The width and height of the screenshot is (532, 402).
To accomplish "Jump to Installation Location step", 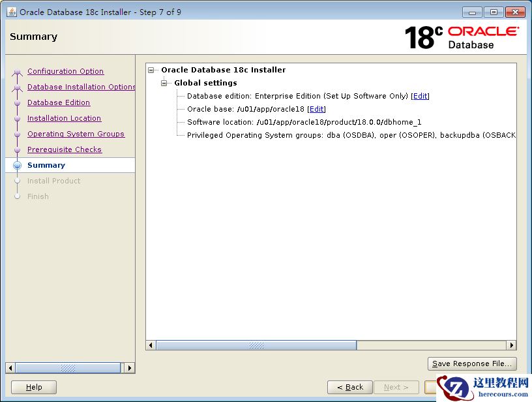I will (x=64, y=118).
